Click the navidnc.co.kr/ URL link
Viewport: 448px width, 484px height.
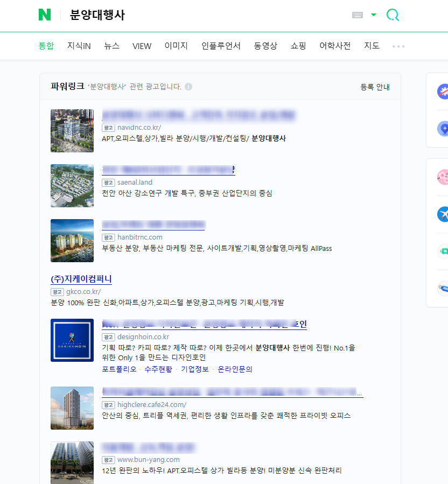click(139, 127)
